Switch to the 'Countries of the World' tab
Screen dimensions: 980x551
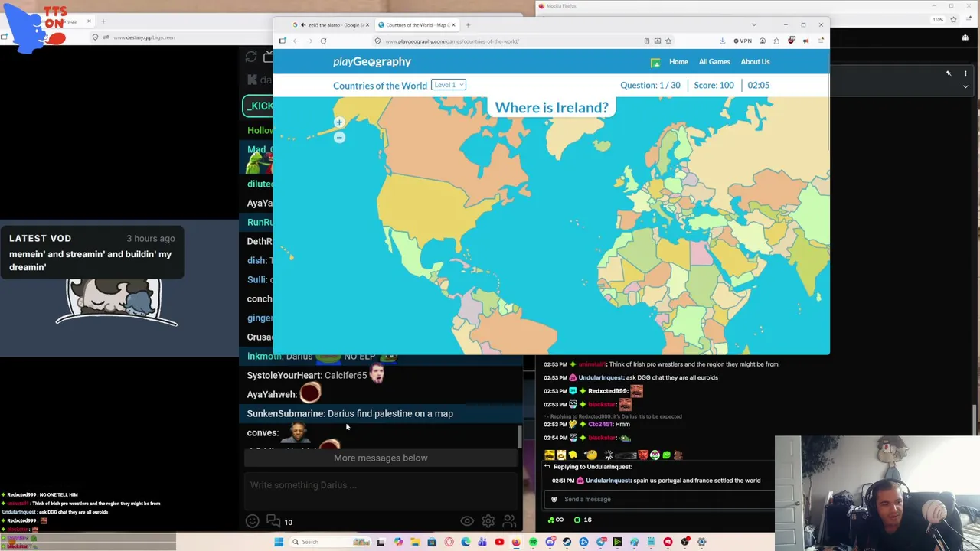coord(416,25)
